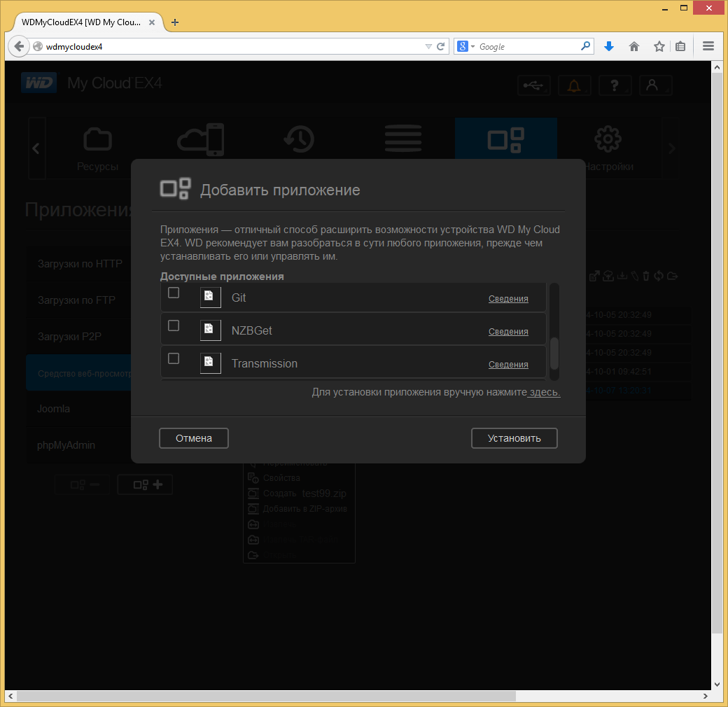This screenshot has height=707, width=728.
Task: Close the WDMyCloudEX4 browser tab
Action: (x=152, y=22)
